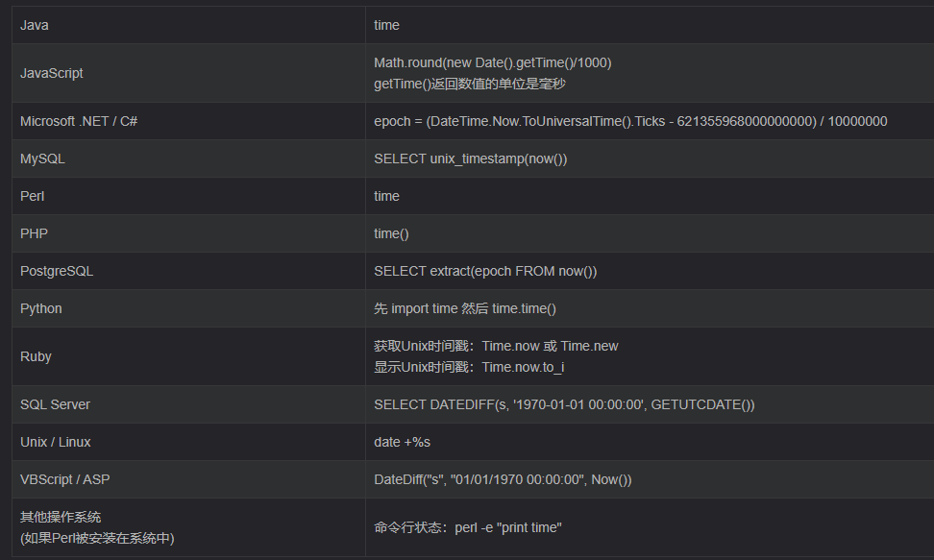
Task: Select the extract(epoch FROM now()) query text
Action: coord(485,271)
